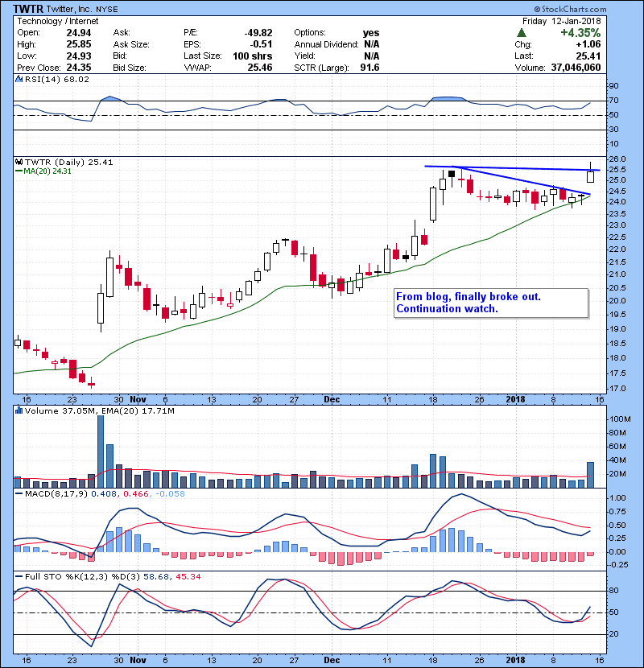This screenshot has height=668, width=644.
Task: Click the RSI(14) 68.02 label
Action: pyautogui.click(x=57, y=79)
